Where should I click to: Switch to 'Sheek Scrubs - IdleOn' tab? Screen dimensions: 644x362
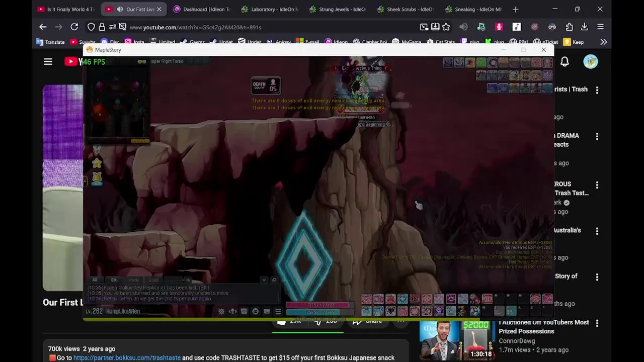click(406, 10)
